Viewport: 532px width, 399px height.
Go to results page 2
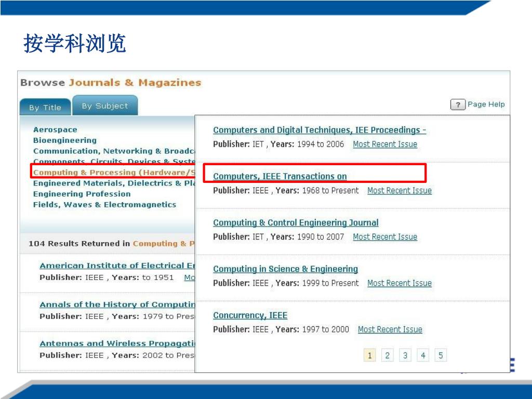(x=387, y=355)
